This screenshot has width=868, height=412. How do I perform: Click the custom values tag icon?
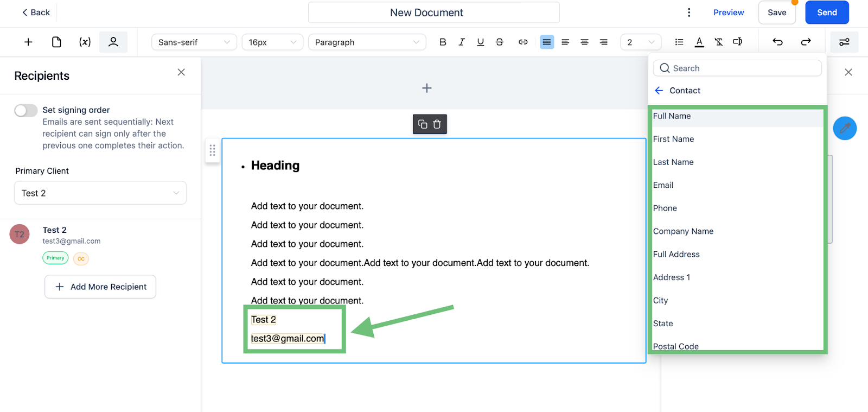click(x=737, y=41)
